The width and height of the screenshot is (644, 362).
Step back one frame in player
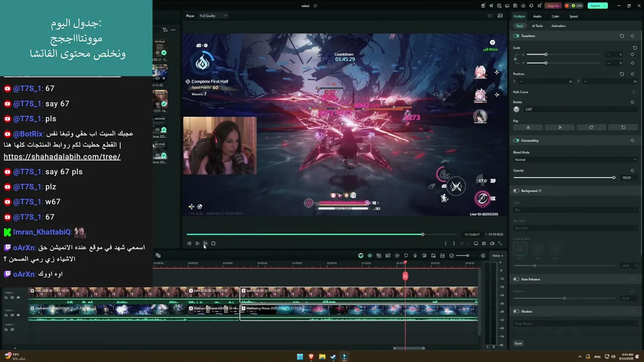point(189,243)
